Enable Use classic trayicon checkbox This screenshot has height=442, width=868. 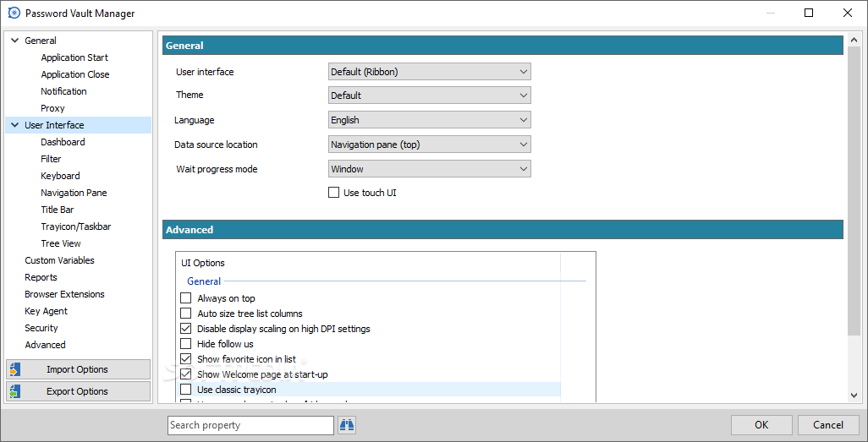pyautogui.click(x=186, y=390)
